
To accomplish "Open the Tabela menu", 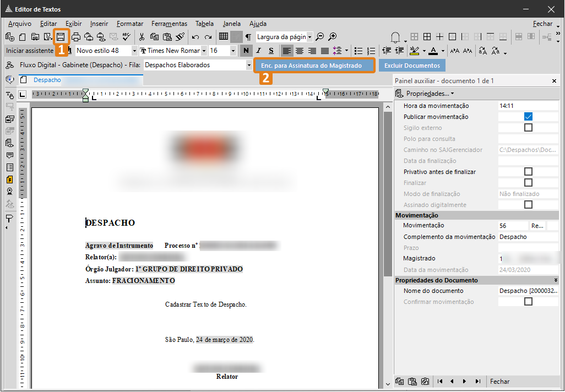I will point(205,24).
